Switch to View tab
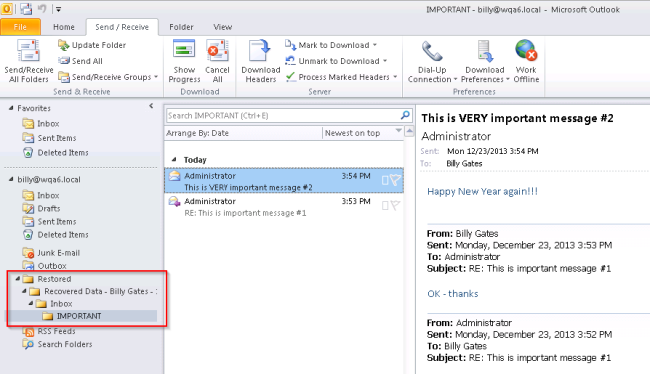The height and width of the screenshot is (374, 650). click(x=223, y=27)
